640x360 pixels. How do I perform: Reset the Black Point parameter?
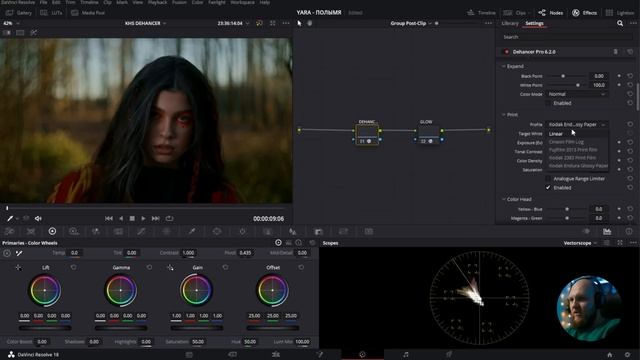pos(630,76)
